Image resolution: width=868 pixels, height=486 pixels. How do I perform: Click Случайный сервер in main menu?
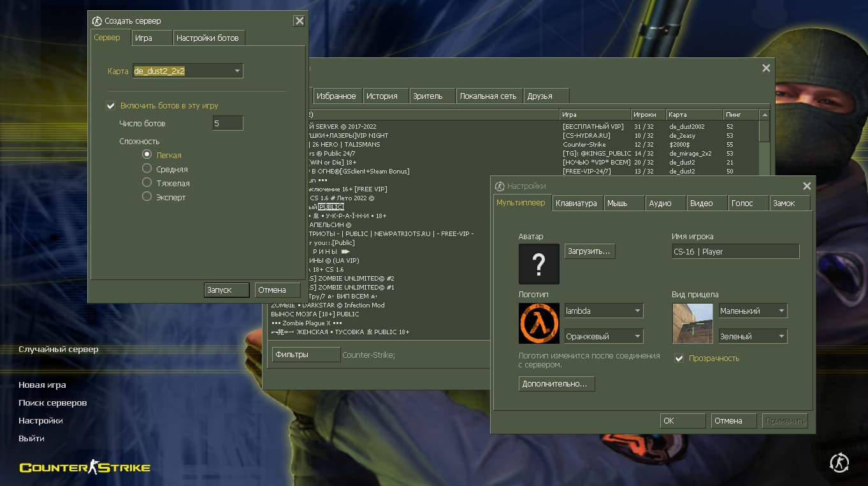(59, 350)
